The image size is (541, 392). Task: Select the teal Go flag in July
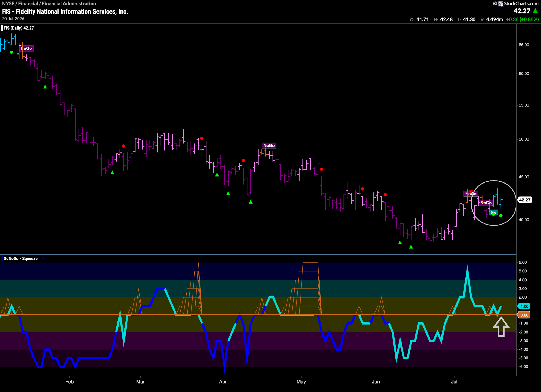(x=493, y=212)
